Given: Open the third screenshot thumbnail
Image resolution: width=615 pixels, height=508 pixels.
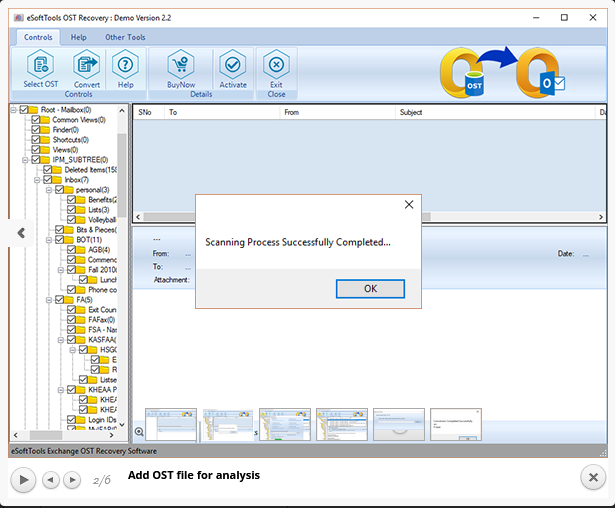Looking at the screenshot, I should pos(285,424).
